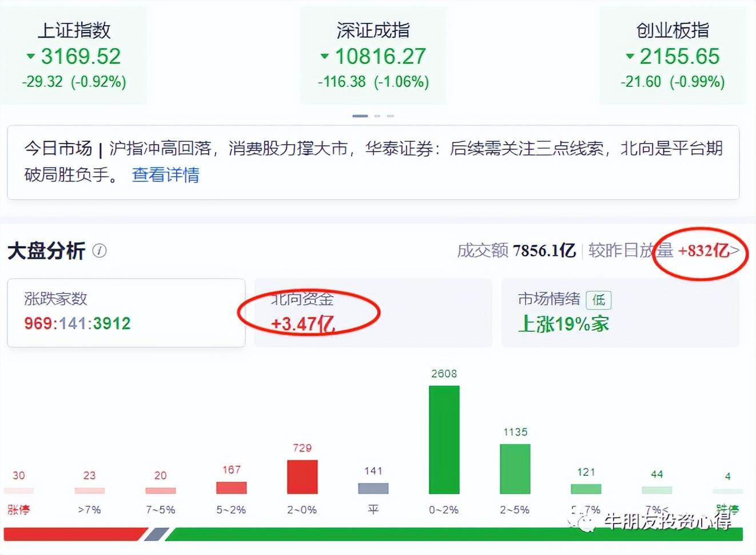Click the >7% gain bar showing 23

(89, 490)
